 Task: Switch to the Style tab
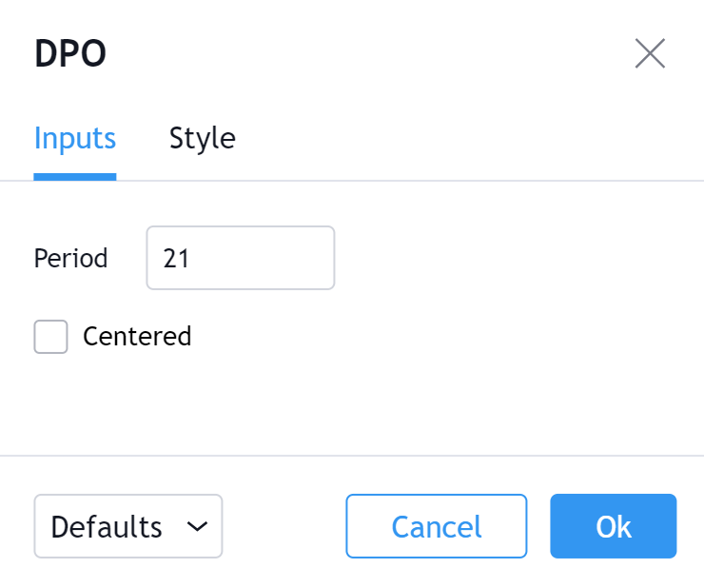point(202,139)
